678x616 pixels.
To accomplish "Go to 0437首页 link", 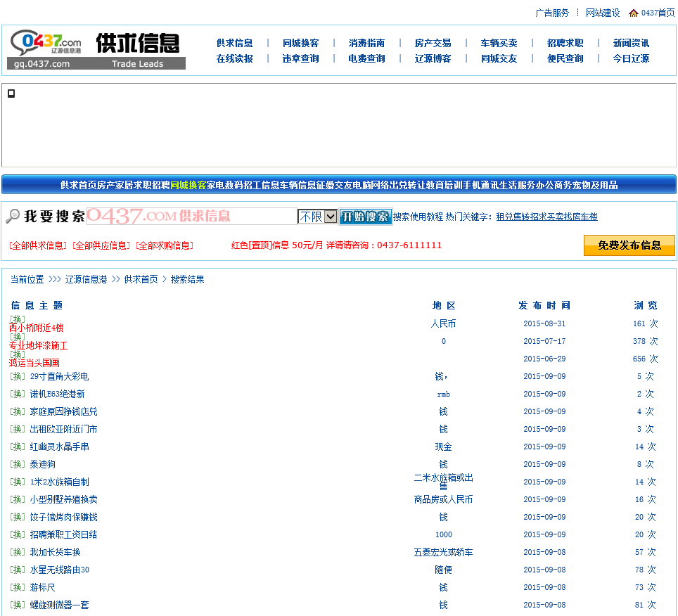I will click(658, 13).
